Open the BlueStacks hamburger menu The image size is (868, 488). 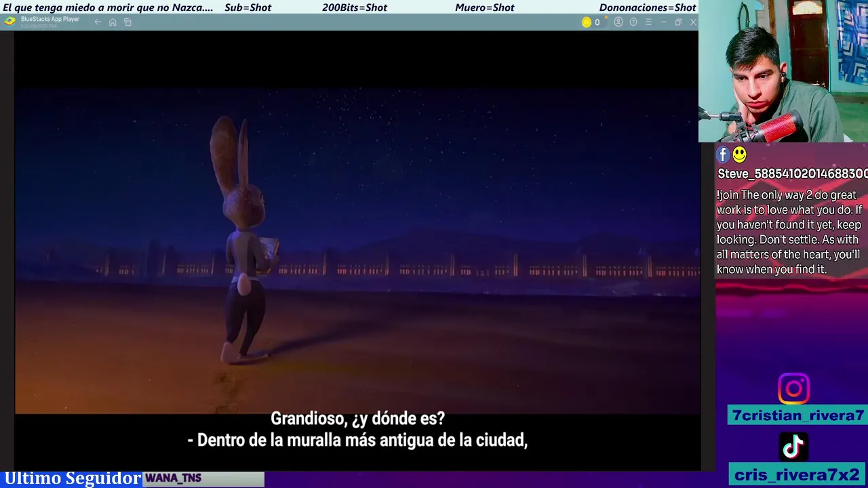[648, 22]
